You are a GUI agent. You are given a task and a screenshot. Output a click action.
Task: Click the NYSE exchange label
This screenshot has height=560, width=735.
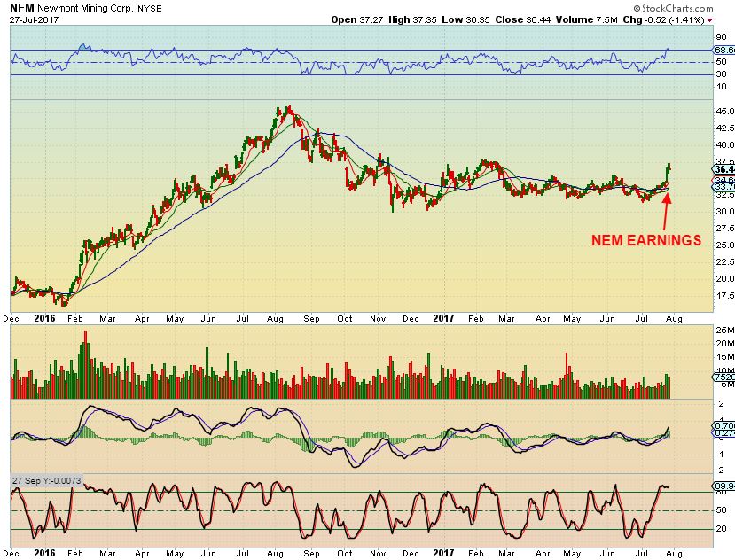coord(150,9)
